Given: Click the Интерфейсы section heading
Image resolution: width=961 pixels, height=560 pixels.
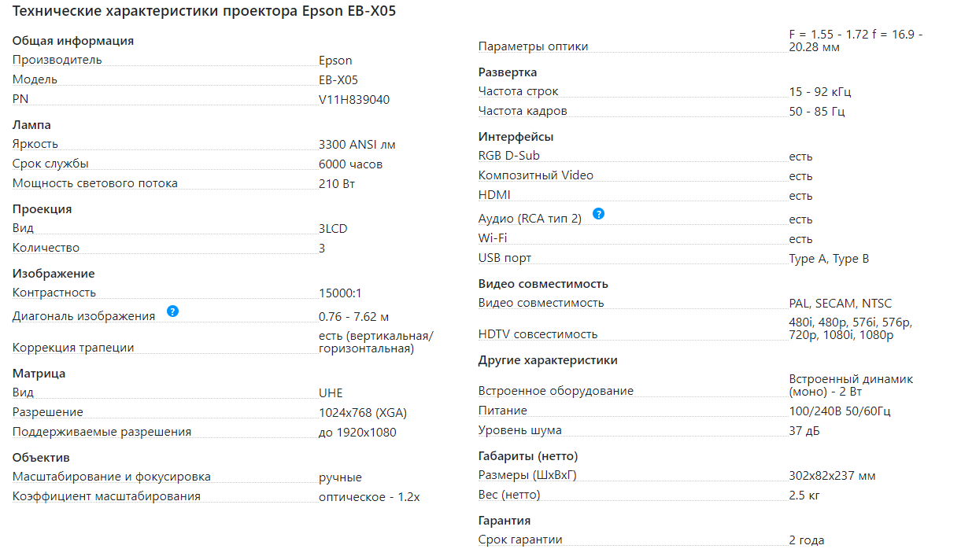Looking at the screenshot, I should click(x=516, y=138).
